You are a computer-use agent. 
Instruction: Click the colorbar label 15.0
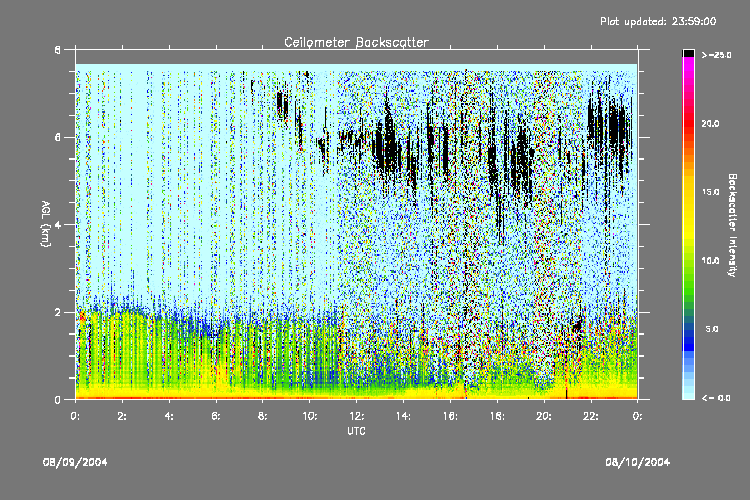[710, 192]
